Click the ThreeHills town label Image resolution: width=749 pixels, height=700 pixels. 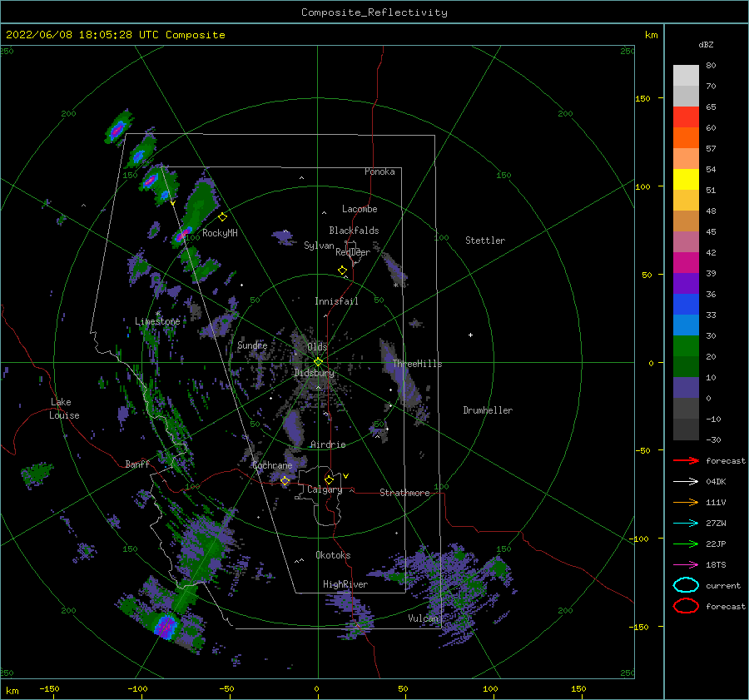(417, 364)
